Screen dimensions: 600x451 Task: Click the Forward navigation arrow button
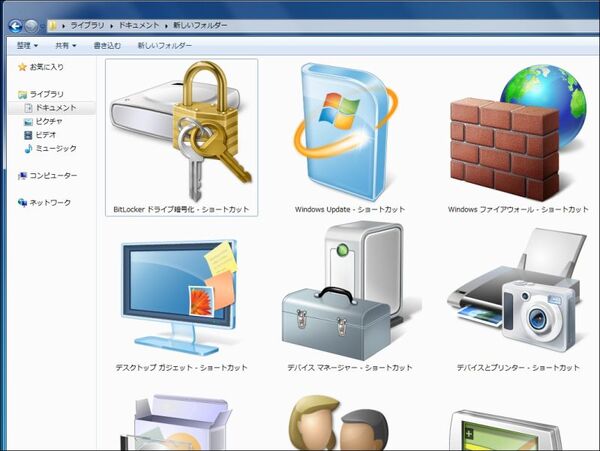(x=31, y=26)
